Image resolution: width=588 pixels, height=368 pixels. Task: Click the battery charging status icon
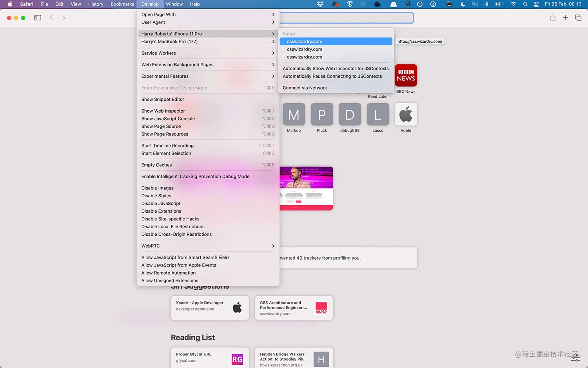(499, 4)
